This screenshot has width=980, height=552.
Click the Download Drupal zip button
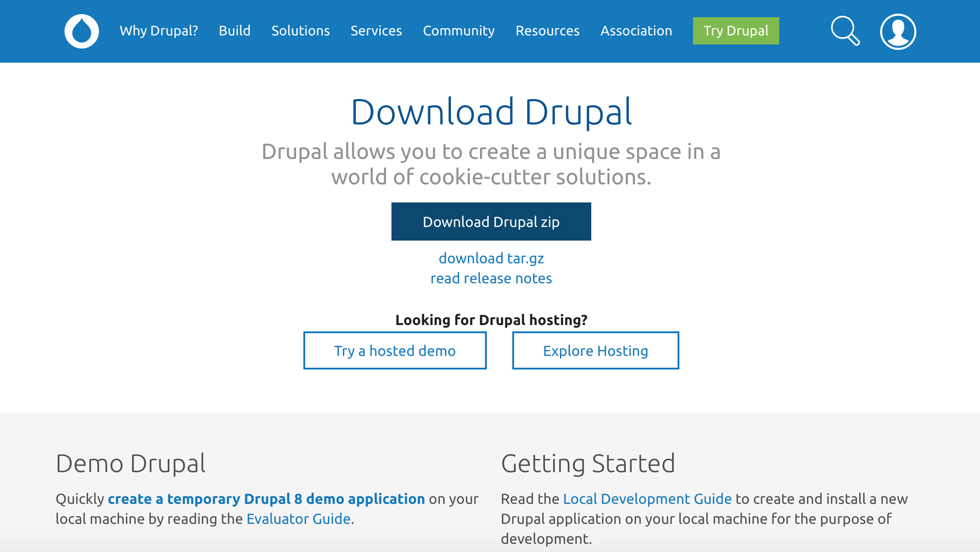[x=491, y=222]
